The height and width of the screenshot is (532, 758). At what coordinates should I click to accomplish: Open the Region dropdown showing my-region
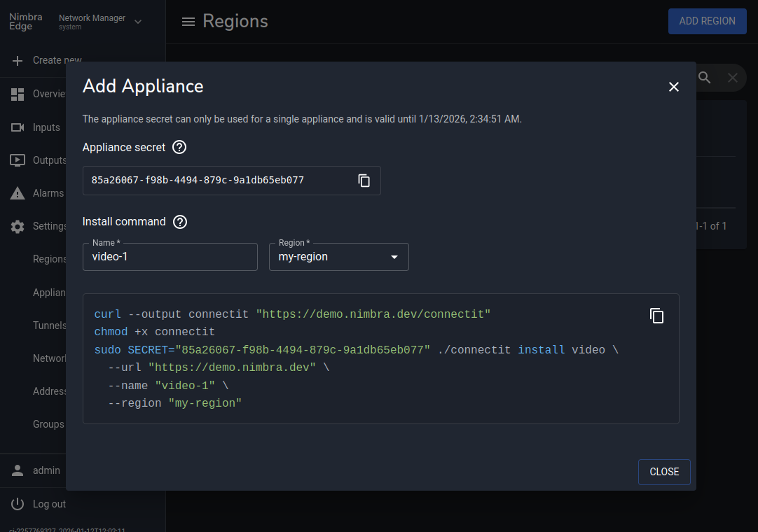[x=338, y=257]
